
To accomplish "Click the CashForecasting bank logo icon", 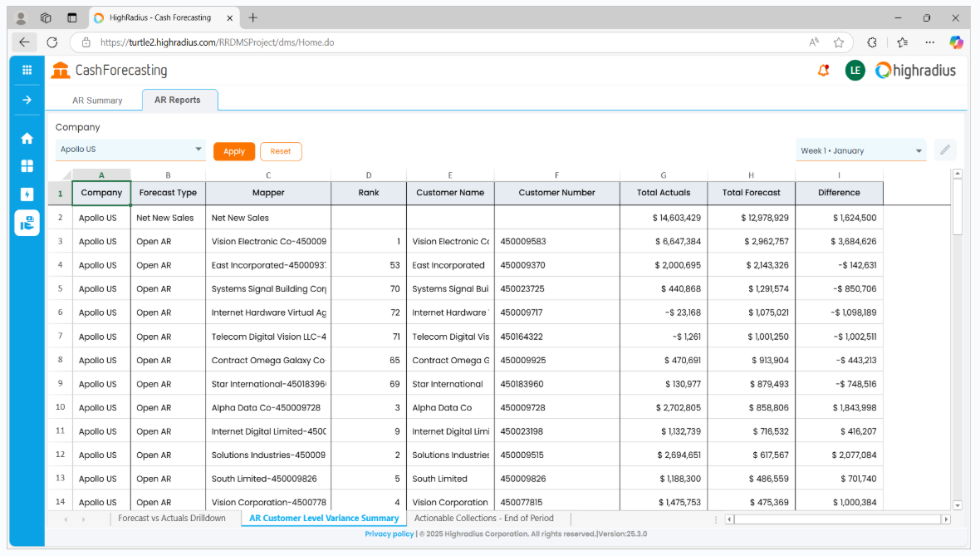I will tap(61, 70).
